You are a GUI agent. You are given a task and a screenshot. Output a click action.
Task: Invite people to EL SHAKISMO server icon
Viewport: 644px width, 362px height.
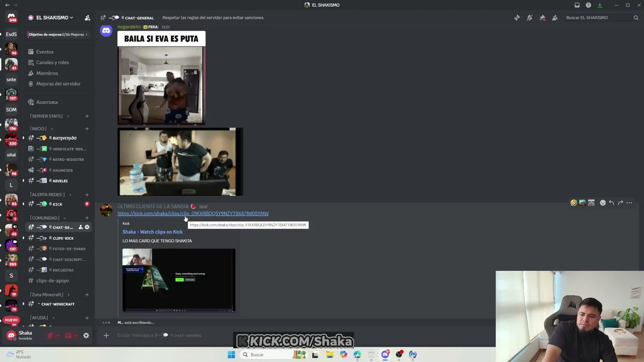click(87, 18)
